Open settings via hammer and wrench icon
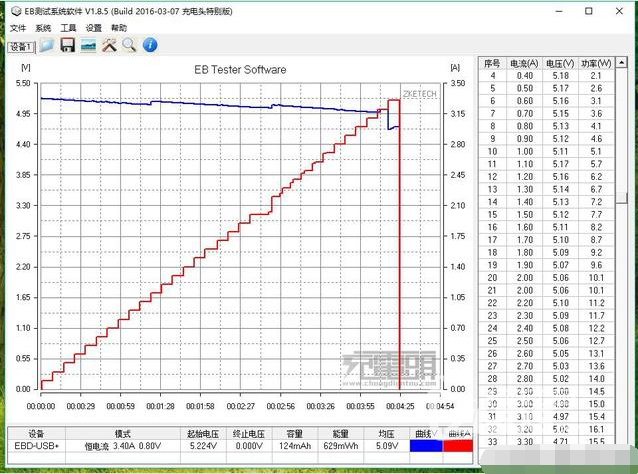Viewport: 638px width, 474px height. (109, 45)
